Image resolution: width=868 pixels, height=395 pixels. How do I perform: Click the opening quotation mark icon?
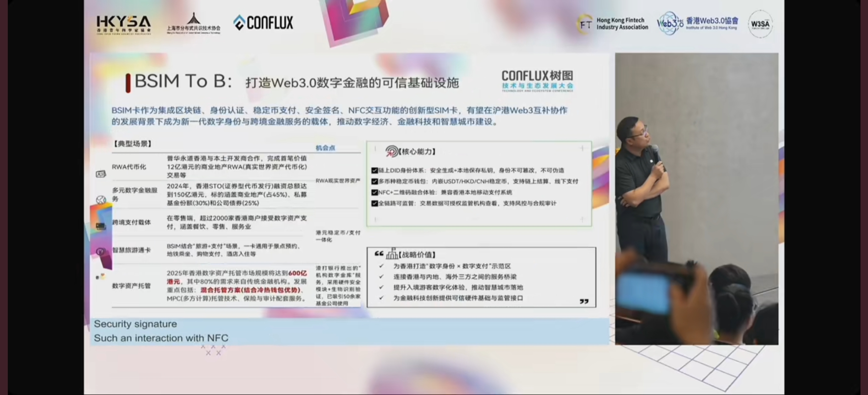pyautogui.click(x=379, y=253)
